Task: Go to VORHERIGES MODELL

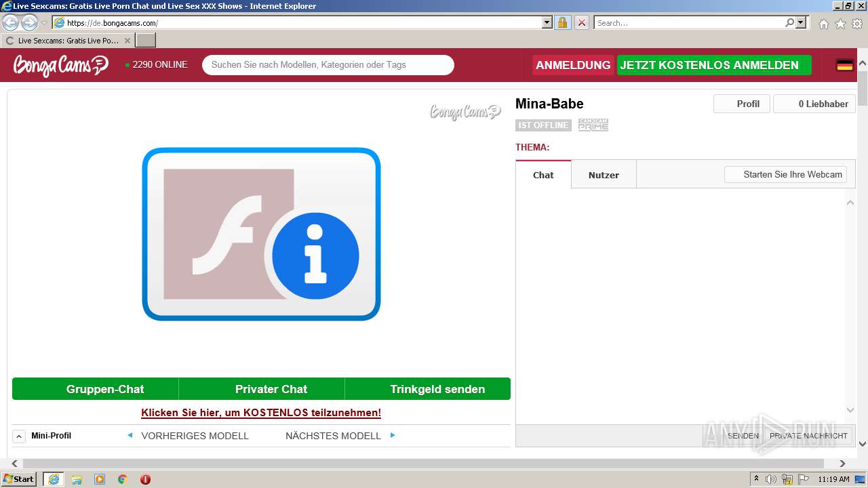Action: [x=195, y=436]
